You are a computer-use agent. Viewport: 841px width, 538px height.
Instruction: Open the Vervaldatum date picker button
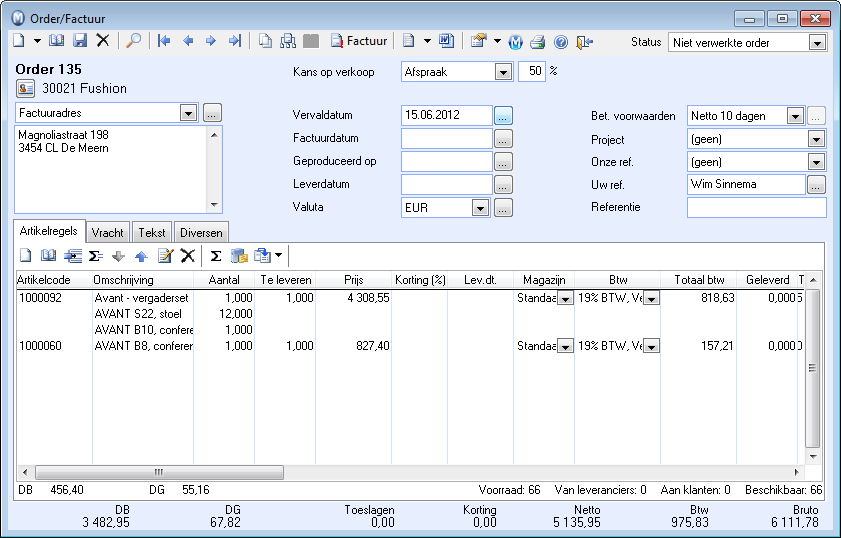(x=503, y=116)
